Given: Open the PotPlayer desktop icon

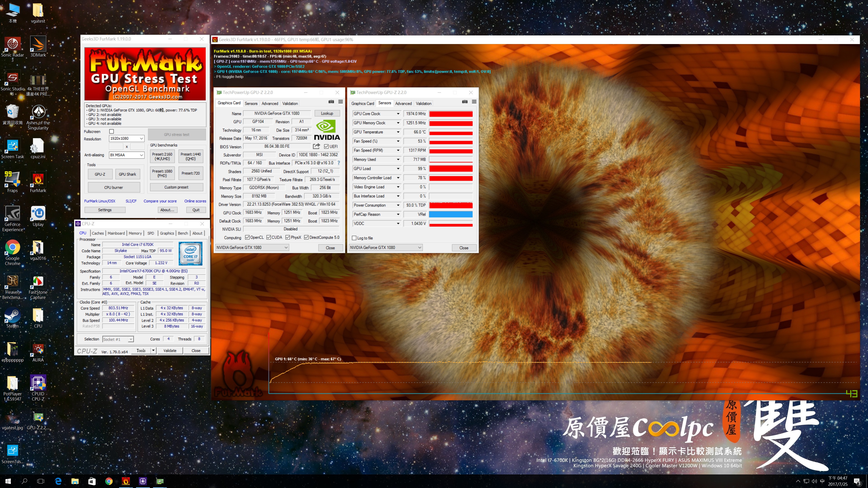Looking at the screenshot, I should [x=12, y=388].
